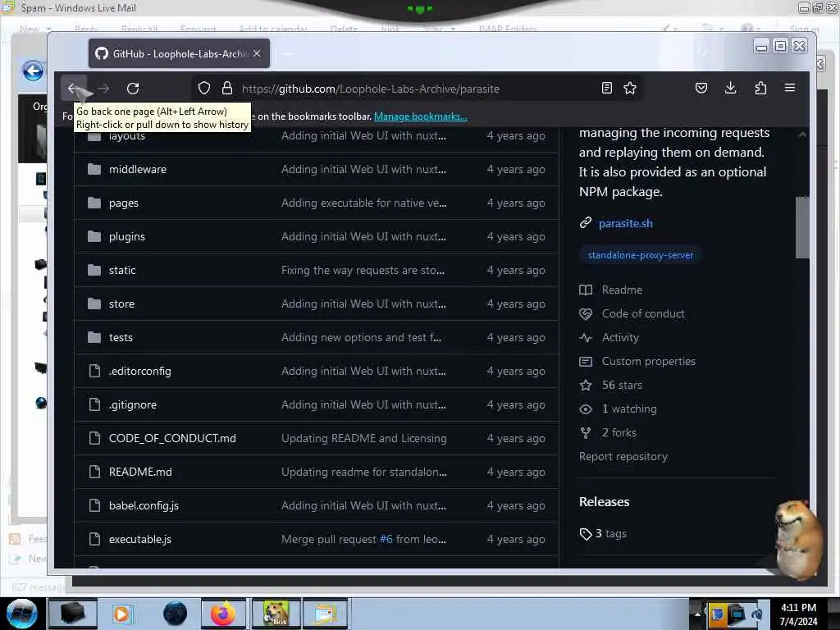The image size is (840, 630).
Task: Click the README.md file icon
Action: click(x=94, y=472)
